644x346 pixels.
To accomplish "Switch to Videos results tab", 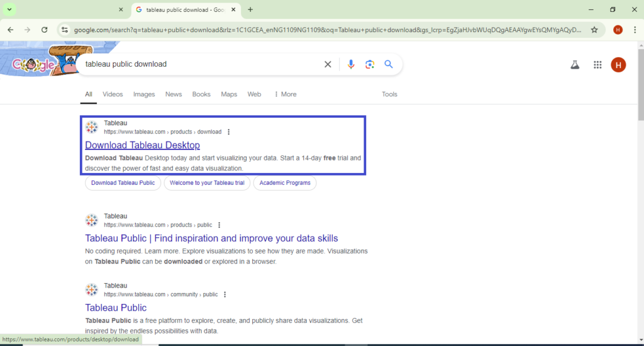I will coord(113,94).
